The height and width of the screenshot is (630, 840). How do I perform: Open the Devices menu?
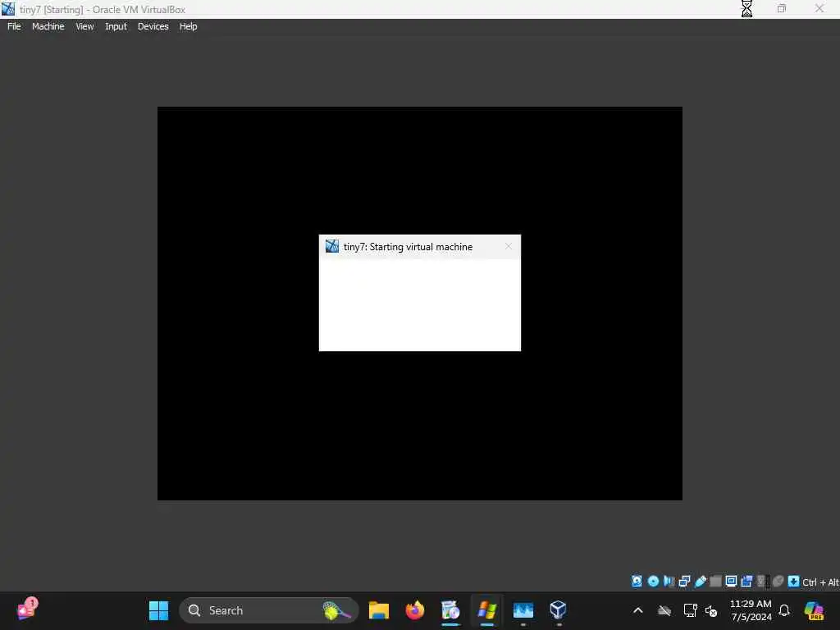pyautogui.click(x=153, y=26)
